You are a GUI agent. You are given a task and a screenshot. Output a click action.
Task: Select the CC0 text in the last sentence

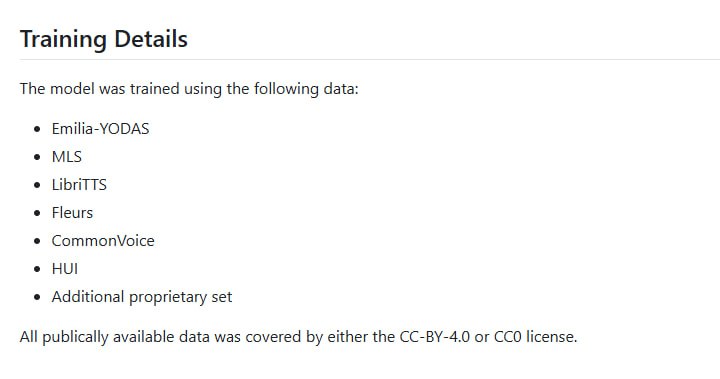(507, 337)
